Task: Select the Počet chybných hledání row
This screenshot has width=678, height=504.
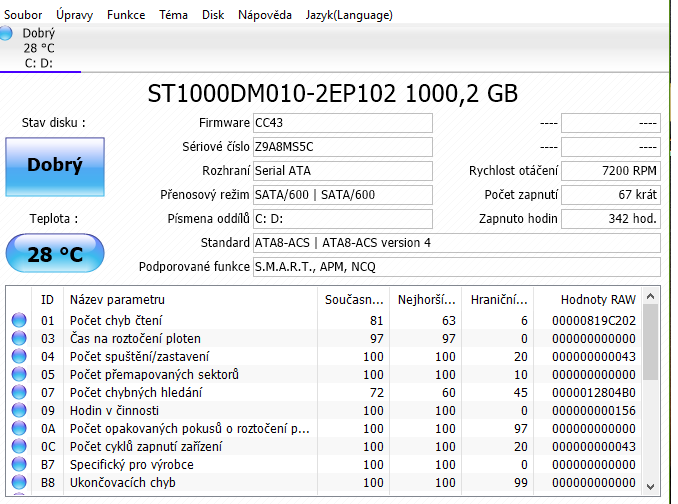Action: pos(324,392)
